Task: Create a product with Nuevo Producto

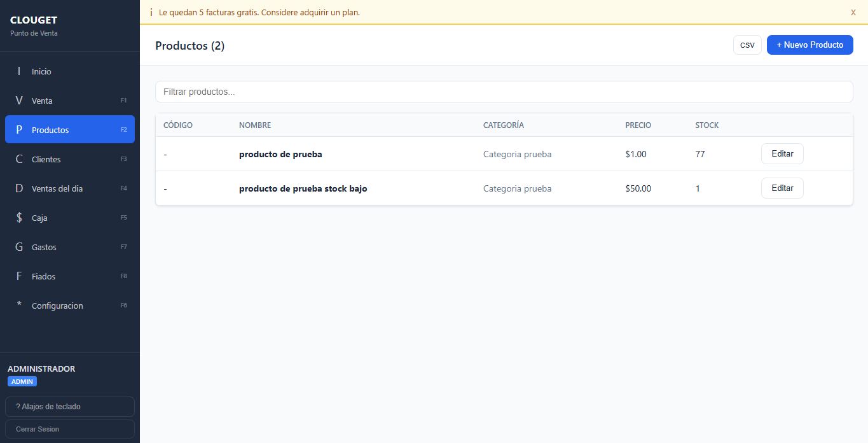Action: [x=809, y=45]
